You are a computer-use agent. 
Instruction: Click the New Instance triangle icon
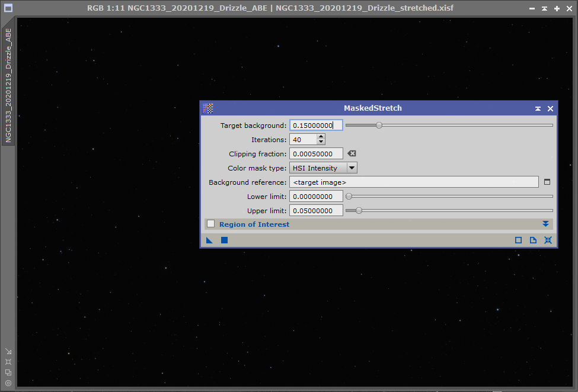[x=209, y=240]
